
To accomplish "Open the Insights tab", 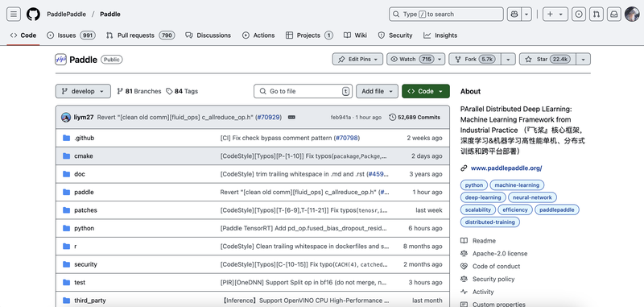I will point(440,35).
